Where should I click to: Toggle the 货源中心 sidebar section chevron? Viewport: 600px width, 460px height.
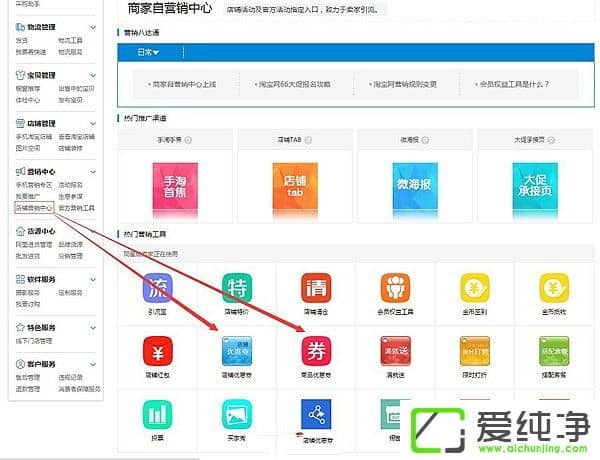(93, 231)
